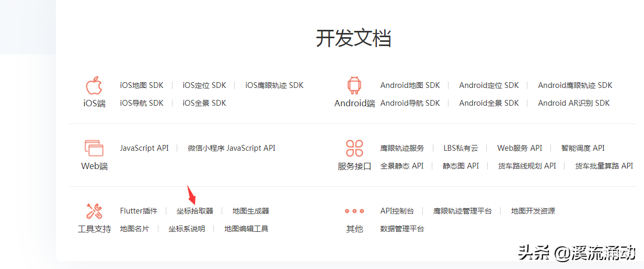The width and height of the screenshot is (644, 269).
Task: Click the Web端 browser windows icon
Action: pos(94,148)
